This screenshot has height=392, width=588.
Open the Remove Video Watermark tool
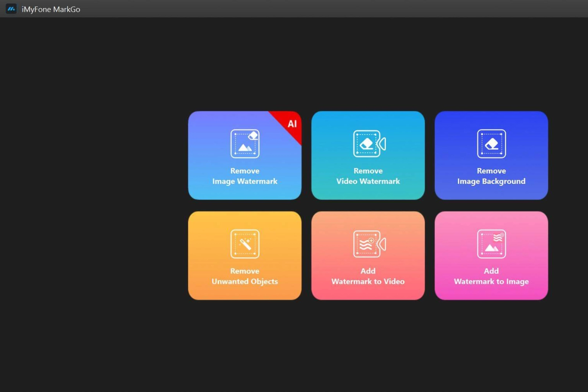pos(368,155)
